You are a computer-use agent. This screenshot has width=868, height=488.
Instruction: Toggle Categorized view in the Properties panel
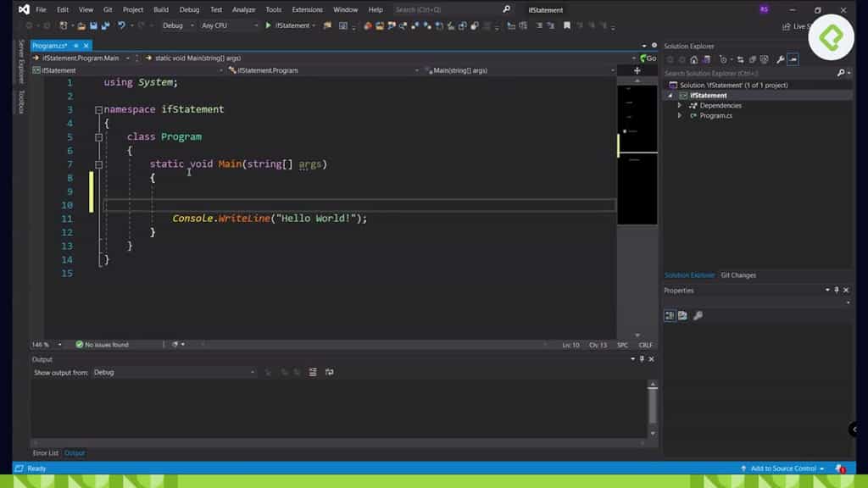[670, 315]
